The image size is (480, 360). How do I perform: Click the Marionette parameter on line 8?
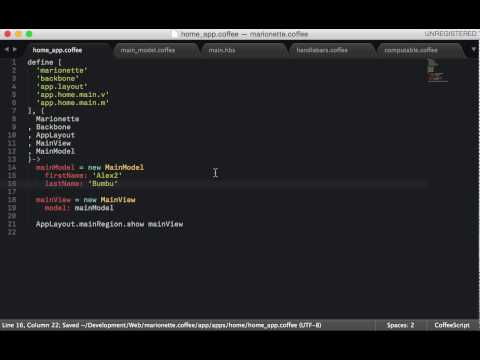(58, 119)
